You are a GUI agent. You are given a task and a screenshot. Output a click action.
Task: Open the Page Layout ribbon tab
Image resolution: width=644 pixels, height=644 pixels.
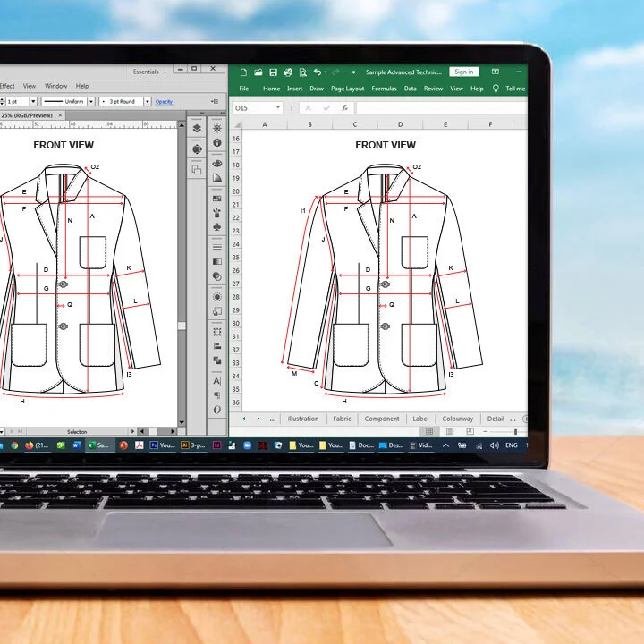(347, 89)
